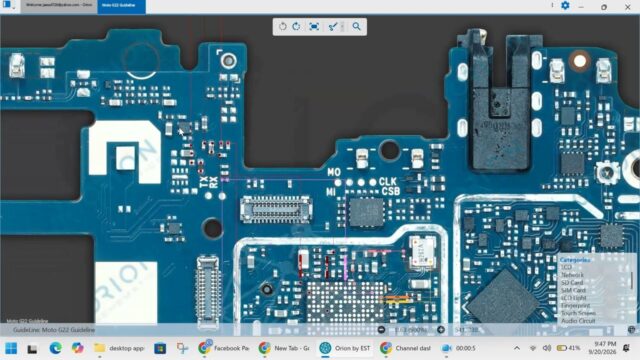Open the volume speaker icon

(x=547, y=348)
